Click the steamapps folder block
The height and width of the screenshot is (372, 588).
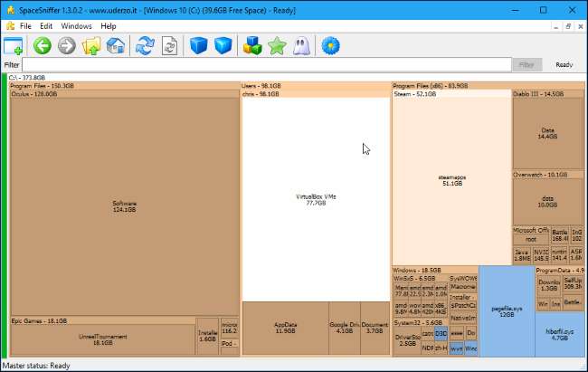451,179
